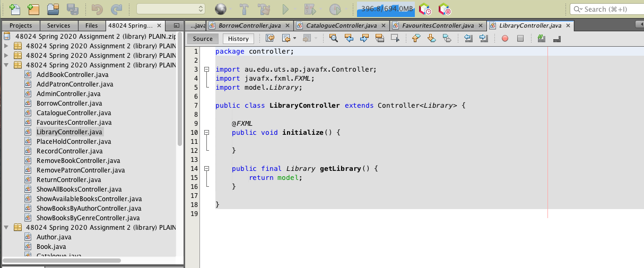Start macro recording with red circle
Viewport: 644px width, 268px height.
[x=505, y=38]
